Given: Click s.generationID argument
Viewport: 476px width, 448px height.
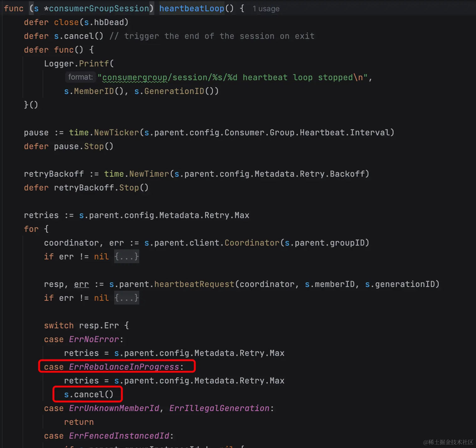Looking at the screenshot, I should [400, 284].
